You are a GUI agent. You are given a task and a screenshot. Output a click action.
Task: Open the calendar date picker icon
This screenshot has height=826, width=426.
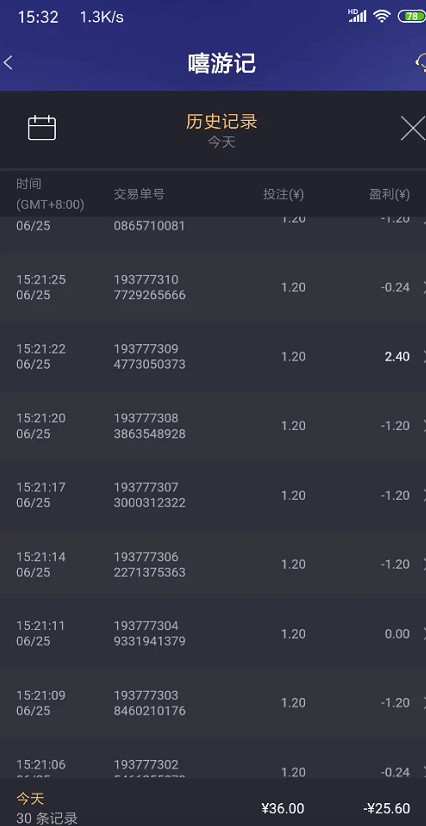point(42,128)
